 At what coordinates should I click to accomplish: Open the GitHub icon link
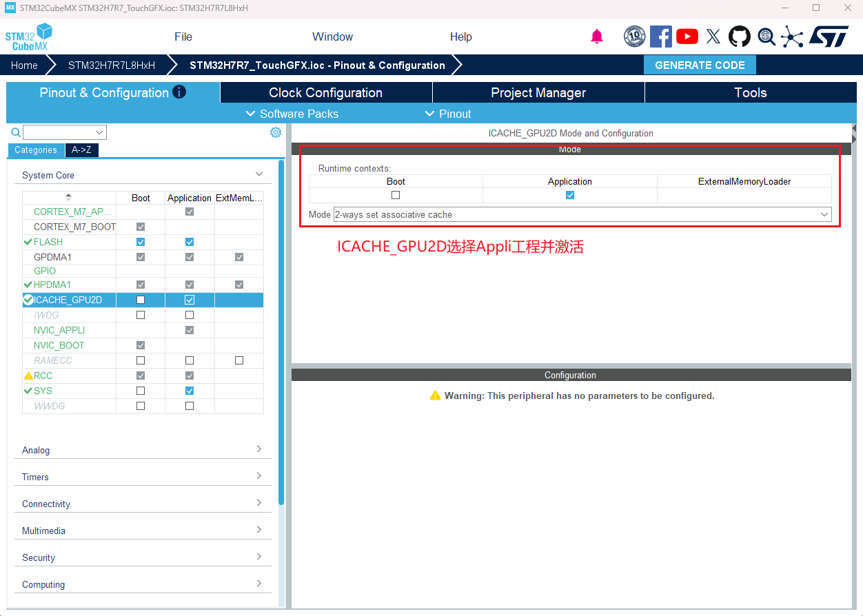click(740, 37)
